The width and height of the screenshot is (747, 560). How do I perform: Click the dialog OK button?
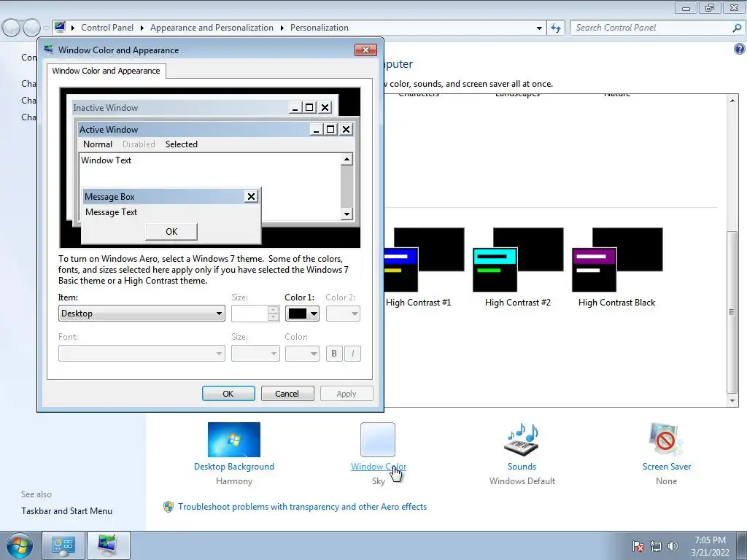tap(228, 394)
